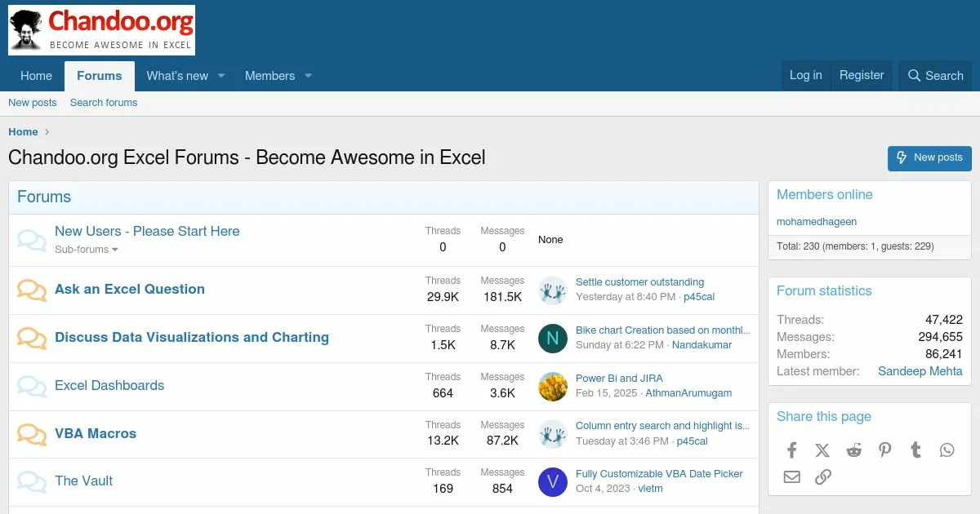Open thread Bike chart Creation based on monthl...
Image resolution: width=980 pixels, height=514 pixels.
[x=662, y=330]
